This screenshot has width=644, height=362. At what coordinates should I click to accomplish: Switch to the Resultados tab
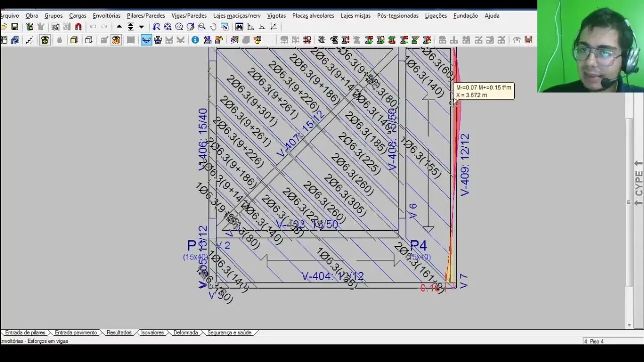(119, 332)
